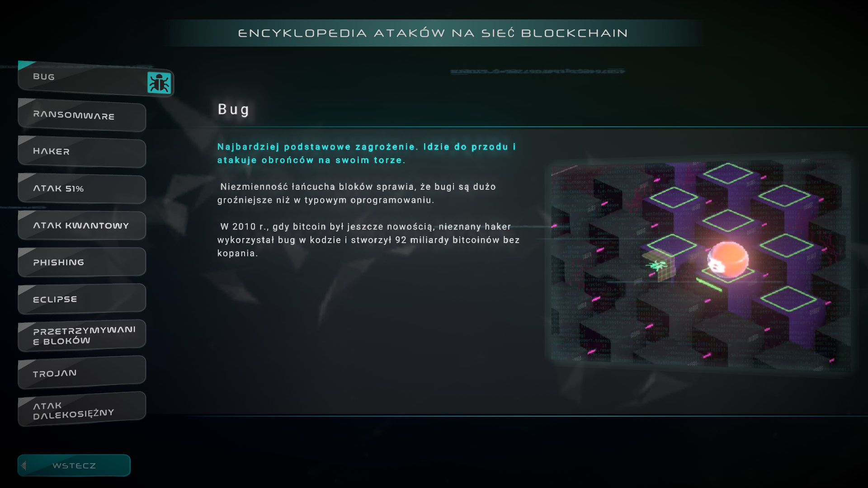
Task: Open the Atak Dalekosiężny entry
Action: pos(82,409)
